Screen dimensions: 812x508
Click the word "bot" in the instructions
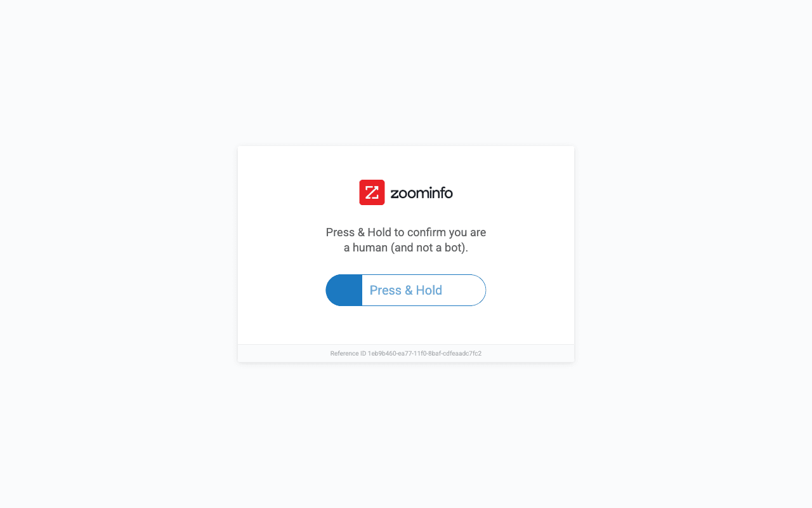tap(454, 248)
